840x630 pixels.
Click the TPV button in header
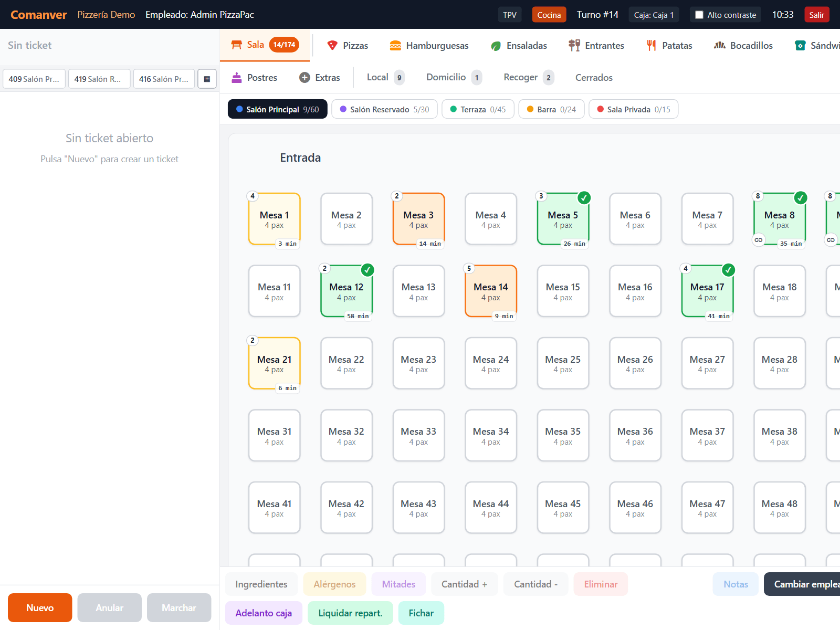pyautogui.click(x=510, y=15)
